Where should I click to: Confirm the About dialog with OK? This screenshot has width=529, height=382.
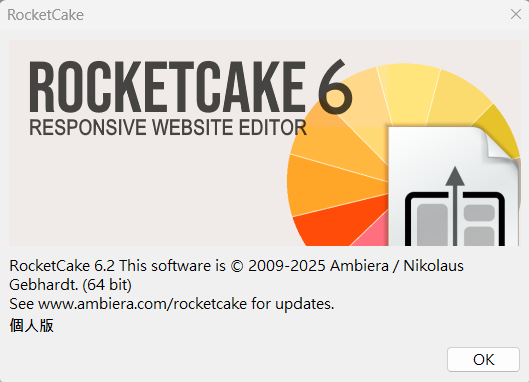pyautogui.click(x=483, y=359)
